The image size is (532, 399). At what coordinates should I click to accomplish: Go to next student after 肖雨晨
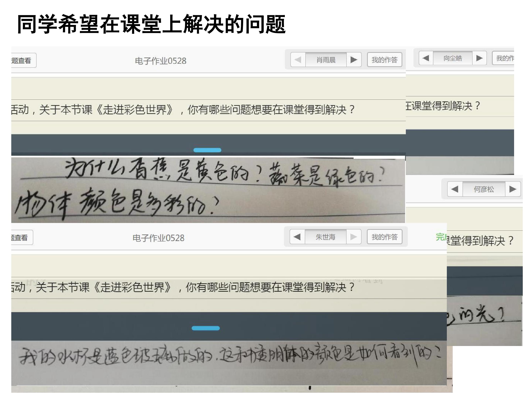[354, 60]
